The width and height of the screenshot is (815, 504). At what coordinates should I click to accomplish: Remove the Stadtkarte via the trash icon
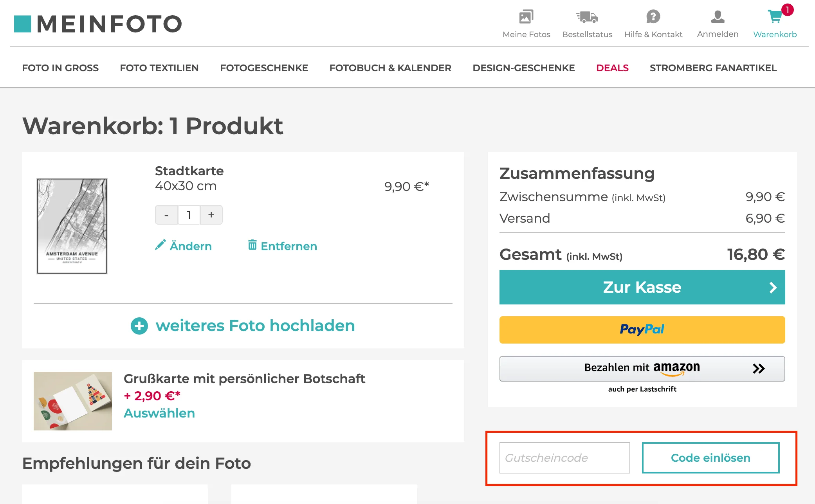[x=252, y=245]
